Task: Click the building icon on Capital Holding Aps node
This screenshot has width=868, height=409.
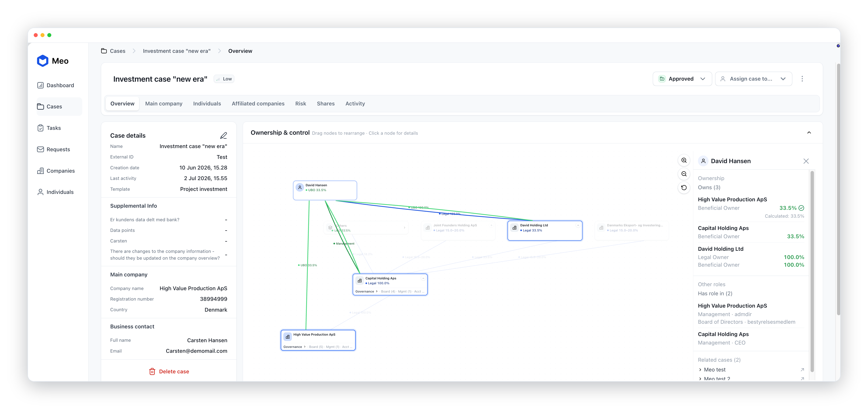Action: [360, 280]
